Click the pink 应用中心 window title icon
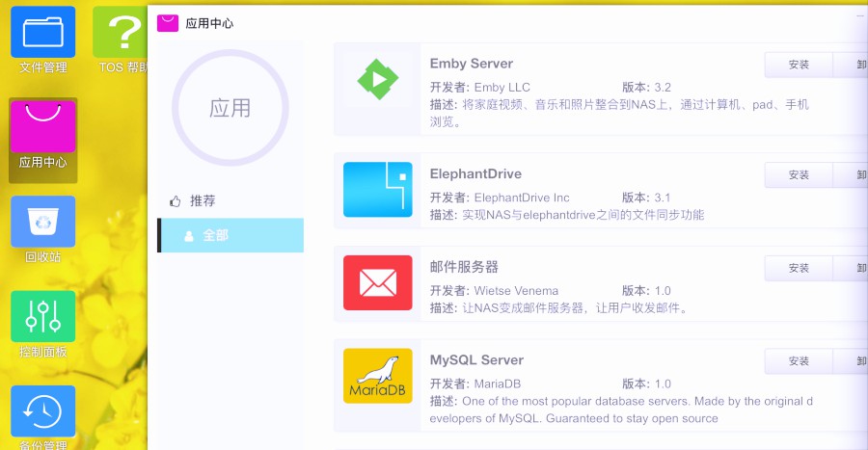 pos(167,23)
